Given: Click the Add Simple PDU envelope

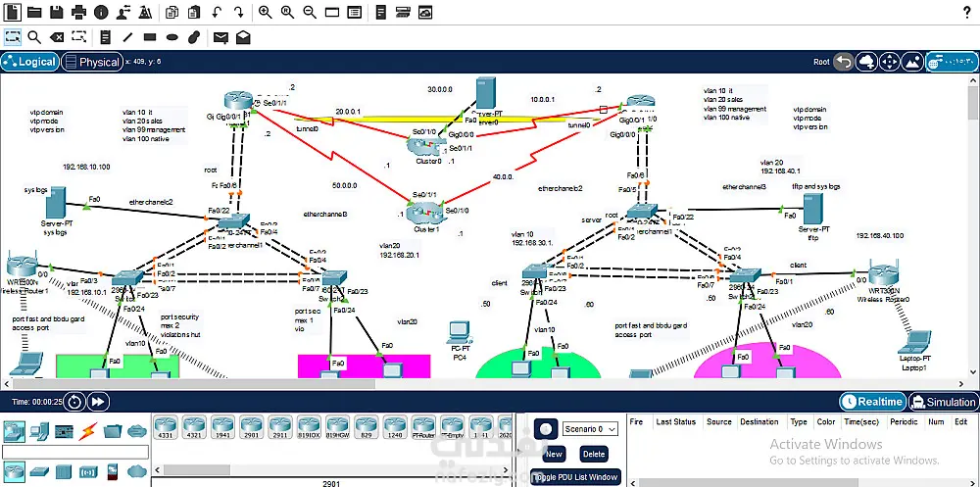Looking at the screenshot, I should click(220, 37).
